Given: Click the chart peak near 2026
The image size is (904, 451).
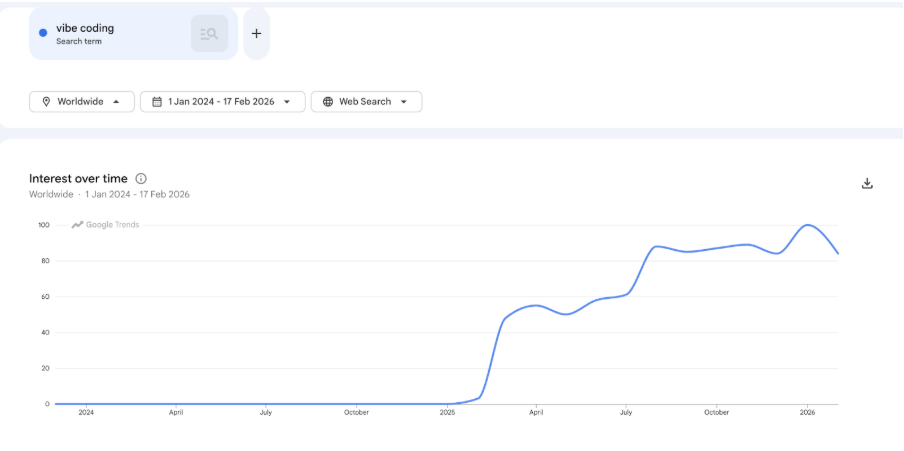Looking at the screenshot, I should pos(807,225).
